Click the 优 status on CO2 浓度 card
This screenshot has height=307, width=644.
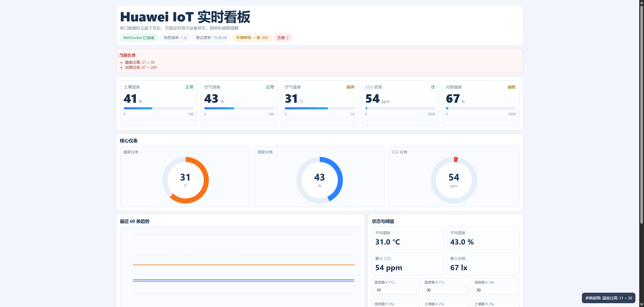click(433, 87)
